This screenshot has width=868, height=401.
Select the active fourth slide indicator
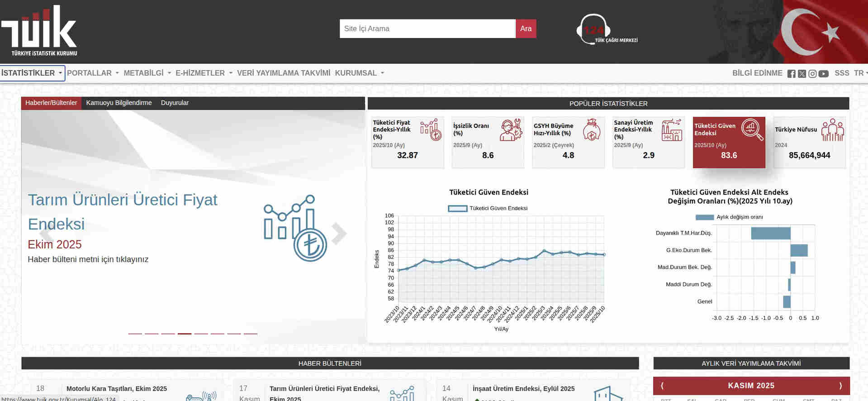point(185,334)
